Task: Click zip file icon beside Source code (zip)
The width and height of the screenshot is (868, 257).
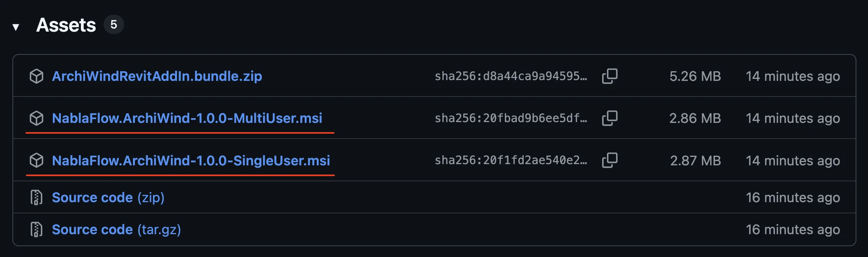Action: pyautogui.click(x=36, y=197)
